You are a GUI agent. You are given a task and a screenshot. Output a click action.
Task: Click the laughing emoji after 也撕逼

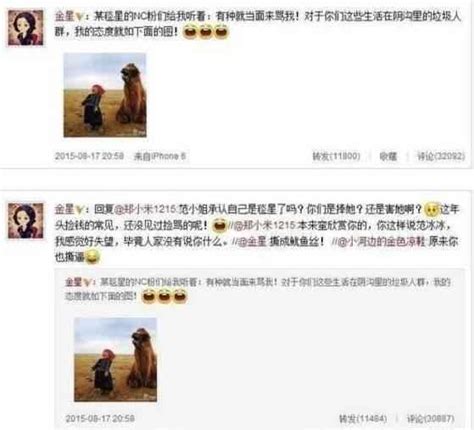pyautogui.click(x=92, y=257)
